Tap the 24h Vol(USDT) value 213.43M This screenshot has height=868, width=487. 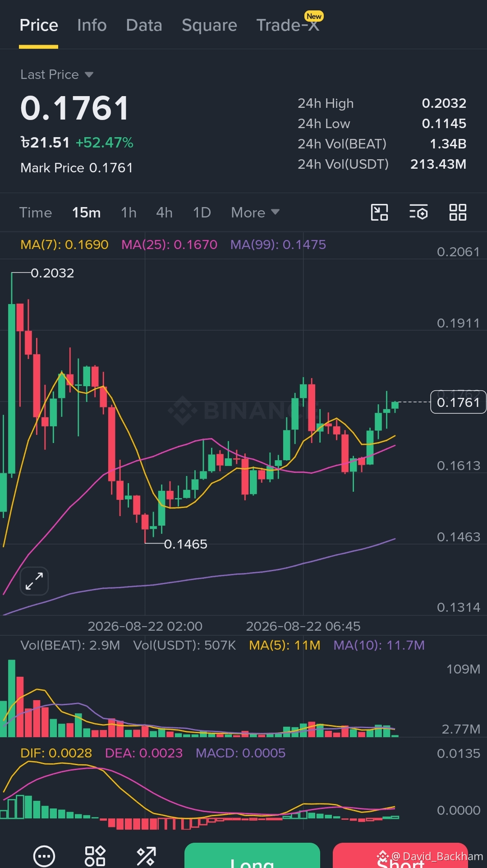[438, 164]
